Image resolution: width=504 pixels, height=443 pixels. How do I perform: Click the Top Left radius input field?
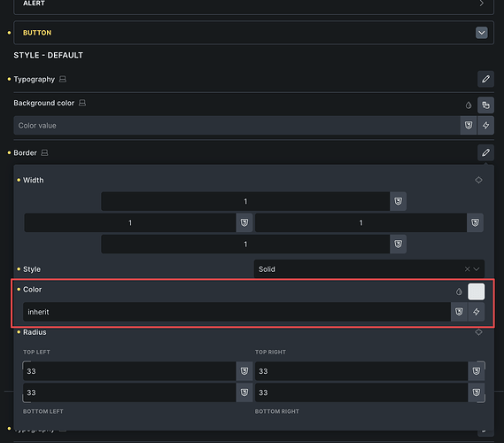tap(130, 371)
